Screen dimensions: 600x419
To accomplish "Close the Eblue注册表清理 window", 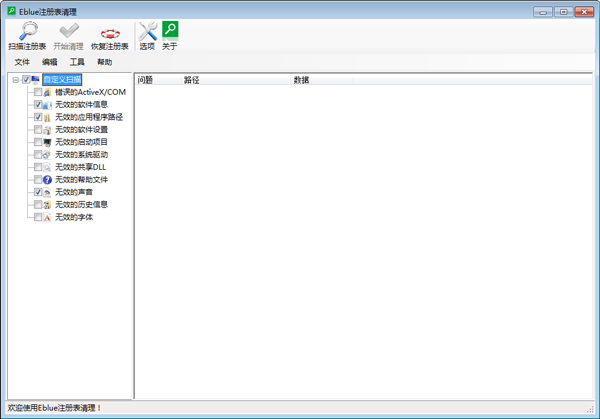I will [x=584, y=12].
